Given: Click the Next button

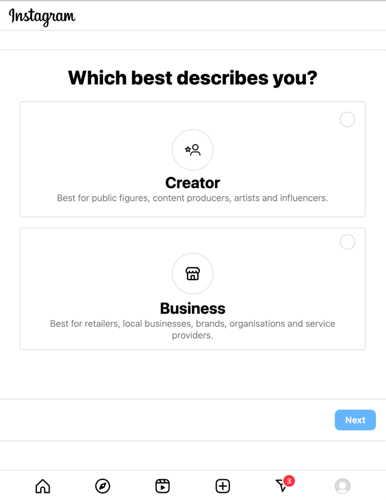Looking at the screenshot, I should tap(355, 420).
